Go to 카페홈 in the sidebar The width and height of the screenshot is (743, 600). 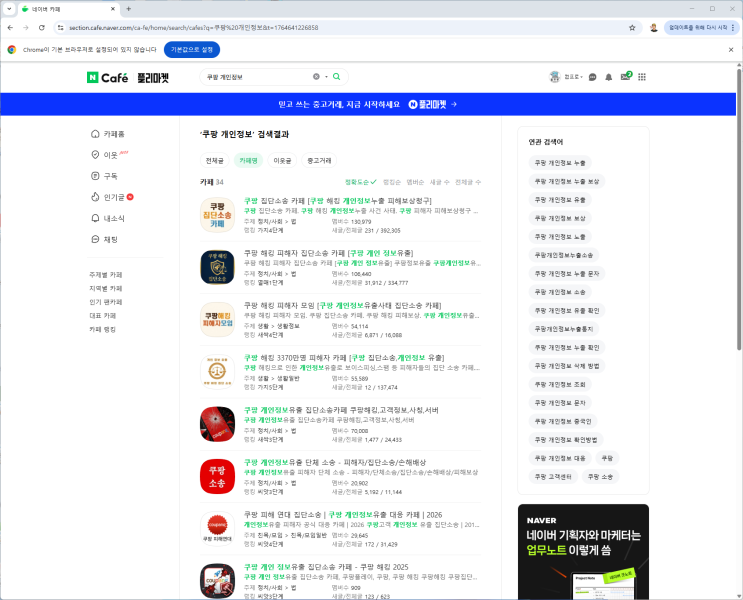(x=108, y=134)
